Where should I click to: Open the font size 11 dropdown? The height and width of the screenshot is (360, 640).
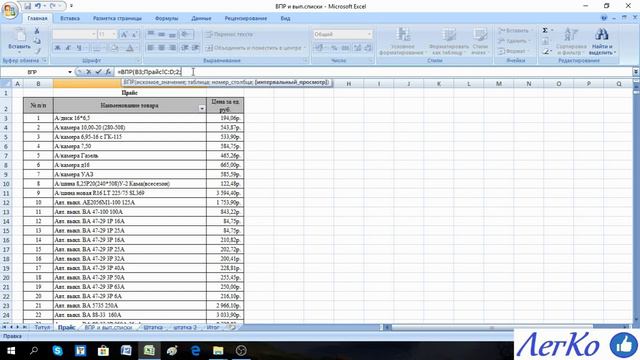(x=114, y=34)
